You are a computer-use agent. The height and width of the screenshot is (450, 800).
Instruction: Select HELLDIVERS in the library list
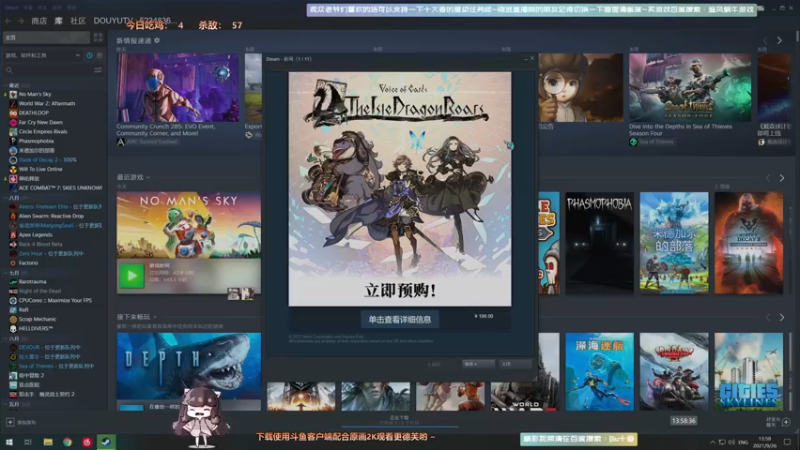pyautogui.click(x=36, y=329)
